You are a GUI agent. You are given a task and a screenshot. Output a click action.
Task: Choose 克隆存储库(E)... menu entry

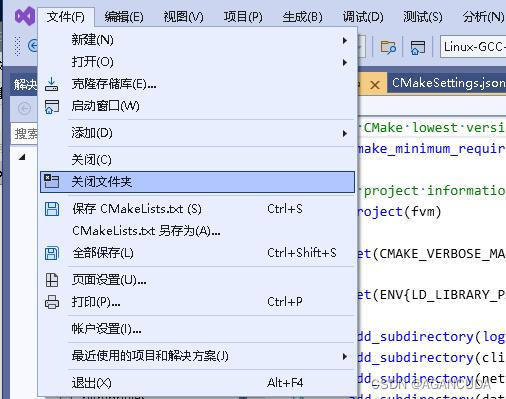(197, 84)
